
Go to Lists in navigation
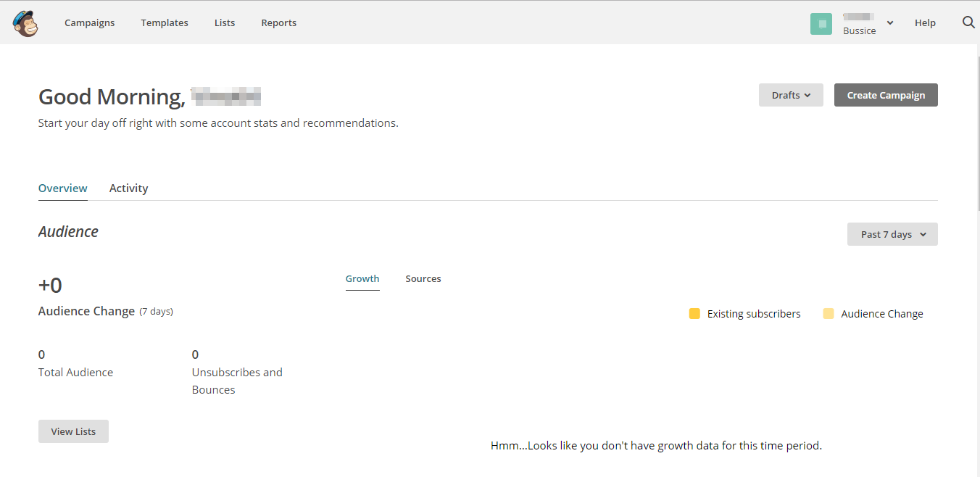pyautogui.click(x=225, y=22)
